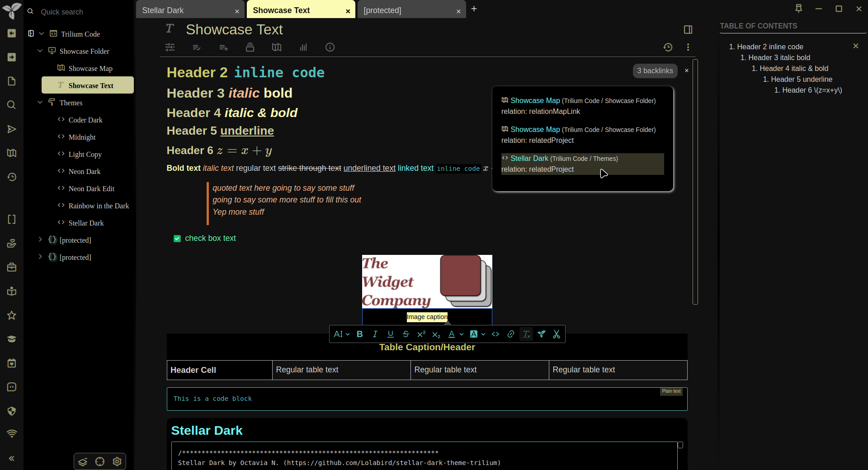Insert a link from the formatting toolbar
Viewport: 868px width, 470px height.
click(511, 334)
